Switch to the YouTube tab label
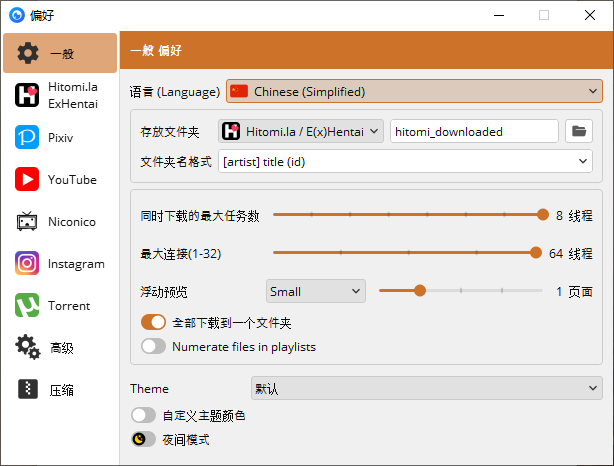 click(72, 179)
